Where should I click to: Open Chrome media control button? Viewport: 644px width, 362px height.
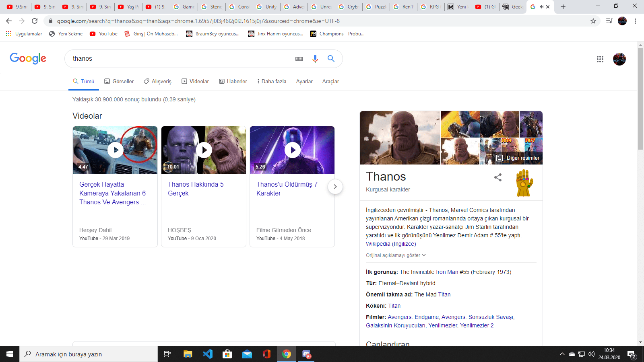pyautogui.click(x=609, y=21)
